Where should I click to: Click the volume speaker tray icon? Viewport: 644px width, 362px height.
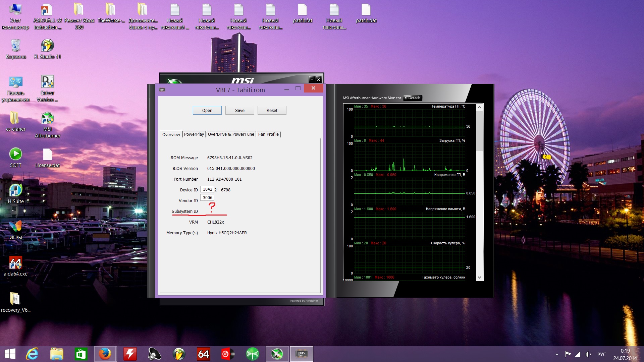(588, 354)
